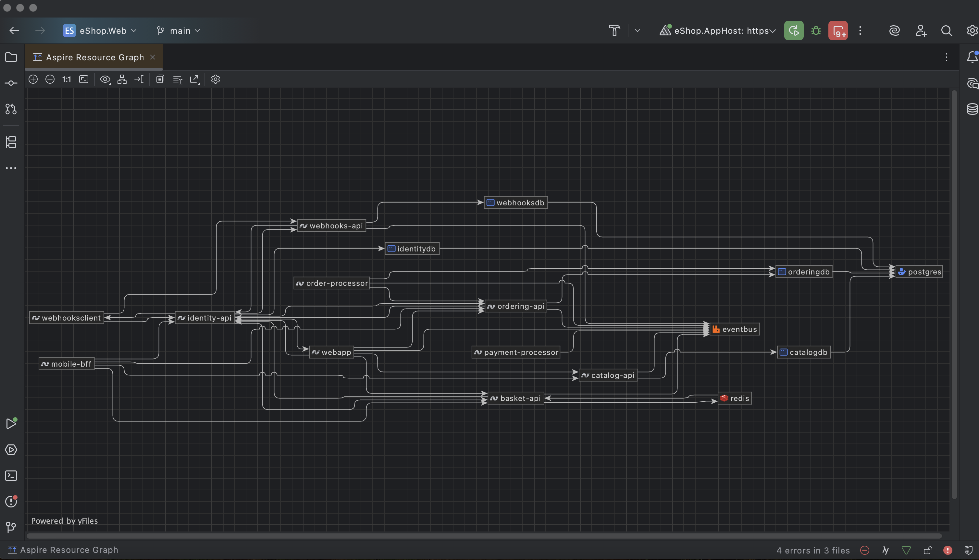
Task: Zoom into the graph with the plus button
Action: [x=33, y=79]
